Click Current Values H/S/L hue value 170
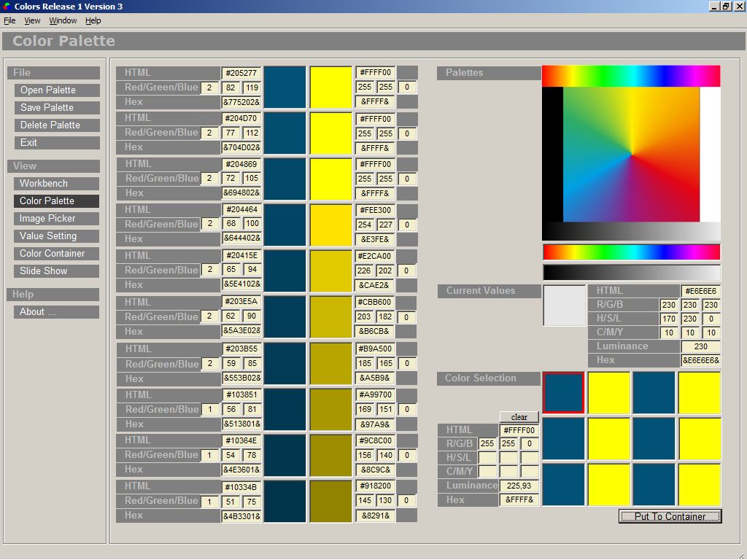747x560 pixels. [669, 319]
